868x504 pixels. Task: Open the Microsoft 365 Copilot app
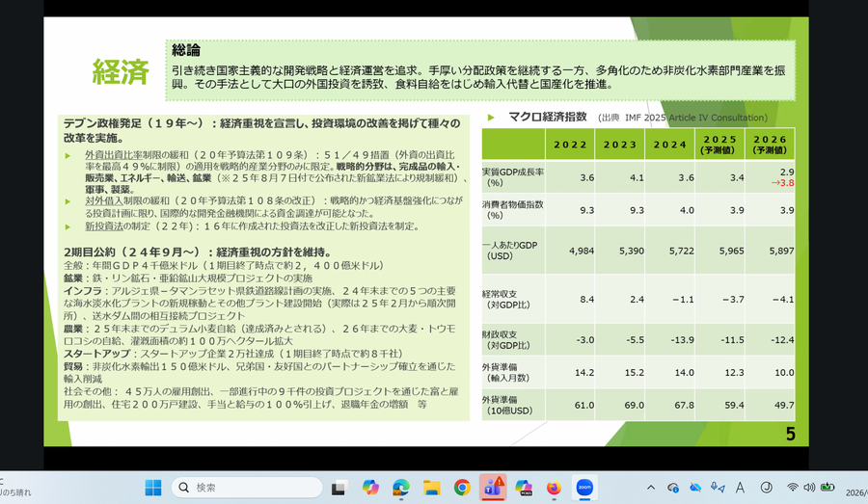(523, 488)
